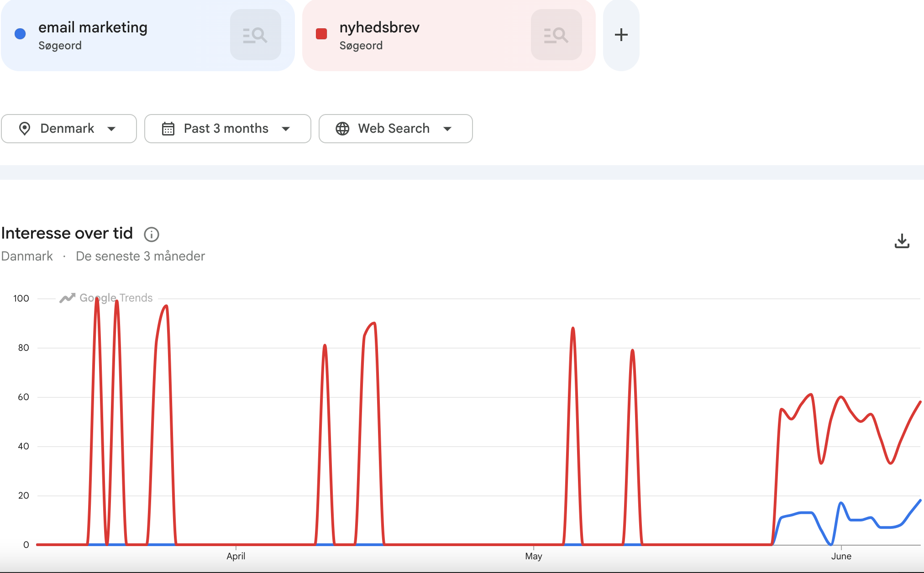Click the dropdown arrow next to Past 3 months
This screenshot has width=924, height=573.
coord(286,129)
